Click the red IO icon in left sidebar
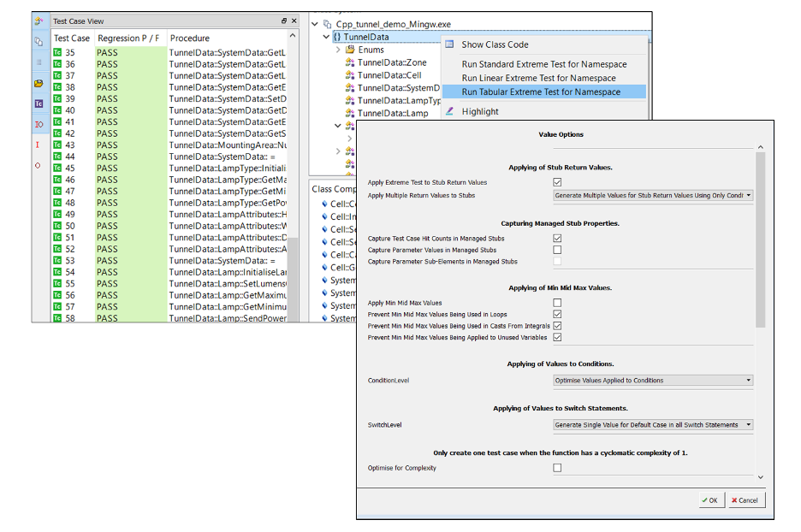The height and width of the screenshot is (532, 801). [39, 125]
